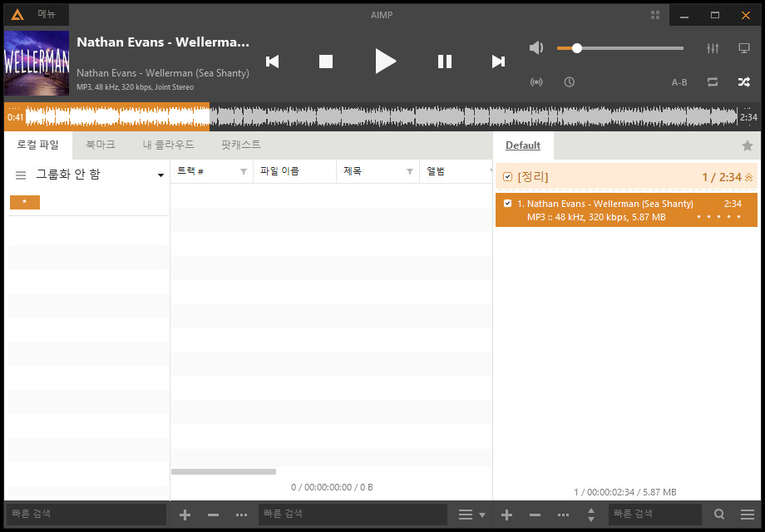The image size is (765, 532).
Task: Open filter for 트랙 # column
Action: tap(244, 171)
